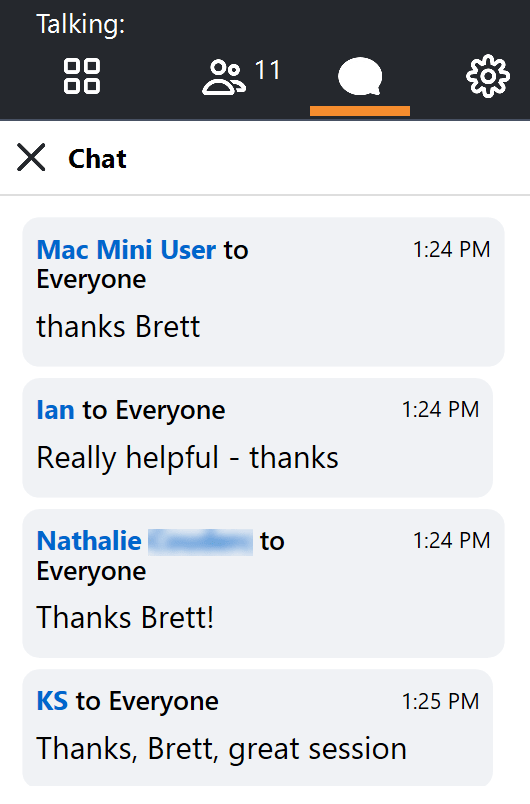Open the grid view layout icon

tap(82, 76)
